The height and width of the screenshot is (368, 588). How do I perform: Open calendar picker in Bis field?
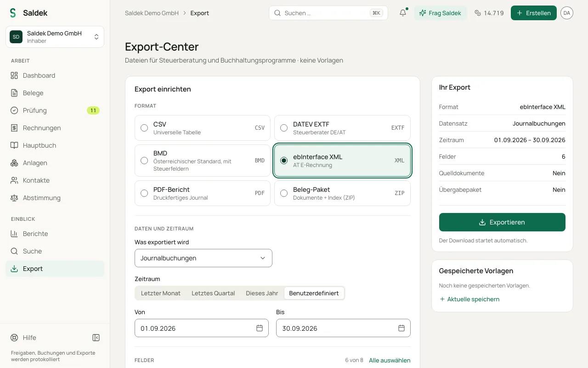tap(401, 328)
